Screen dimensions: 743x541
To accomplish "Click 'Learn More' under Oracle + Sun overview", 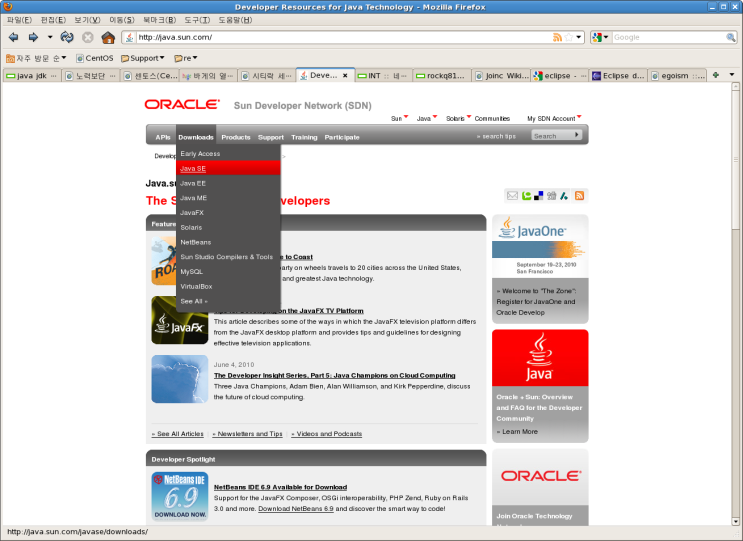I will pyautogui.click(x=517, y=432).
